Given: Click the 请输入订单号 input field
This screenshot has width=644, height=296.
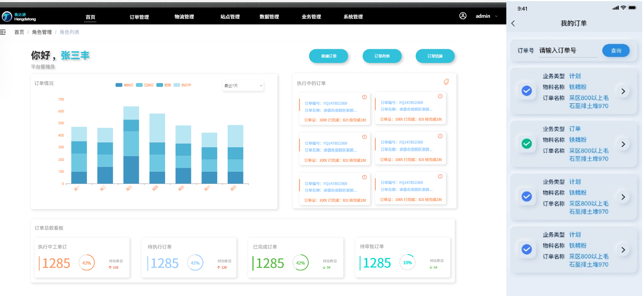Looking at the screenshot, I should [567, 51].
